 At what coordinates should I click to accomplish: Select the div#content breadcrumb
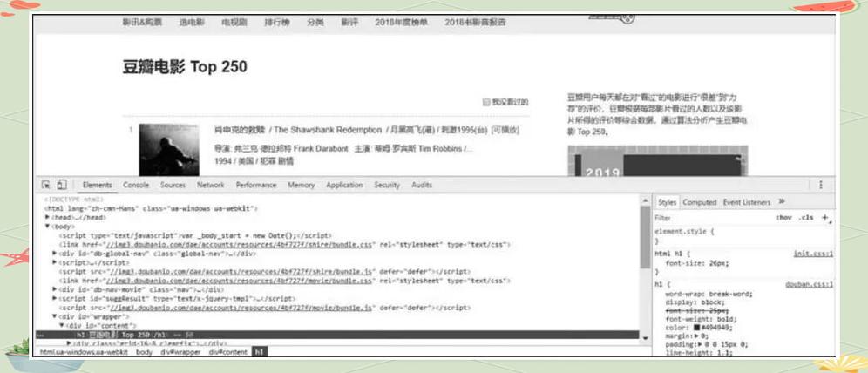[x=228, y=352]
